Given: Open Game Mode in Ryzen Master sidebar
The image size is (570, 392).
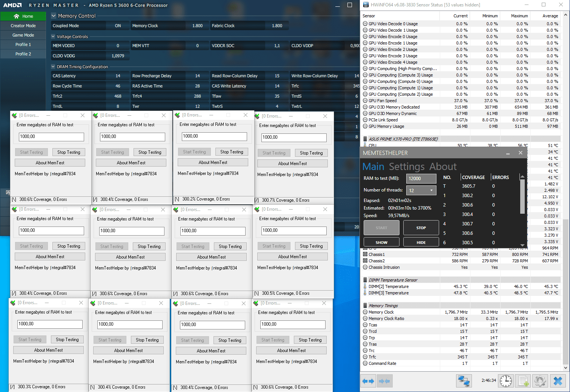Looking at the screenshot, I should [23, 35].
